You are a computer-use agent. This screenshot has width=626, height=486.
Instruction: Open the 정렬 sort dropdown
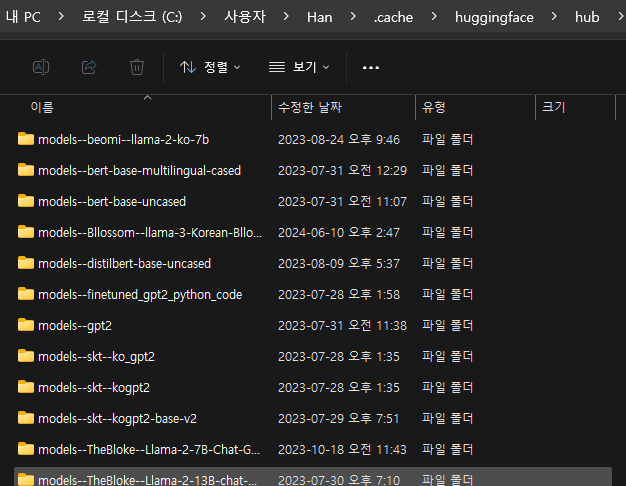(210, 67)
